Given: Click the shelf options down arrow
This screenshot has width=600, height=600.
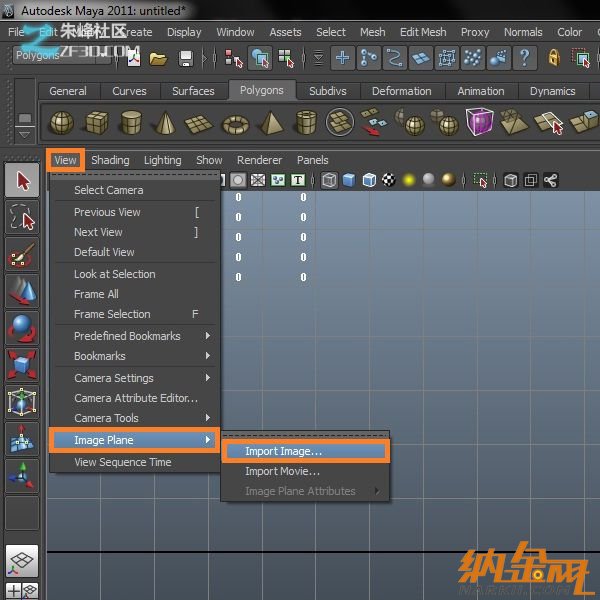Looking at the screenshot, I should (x=24, y=135).
